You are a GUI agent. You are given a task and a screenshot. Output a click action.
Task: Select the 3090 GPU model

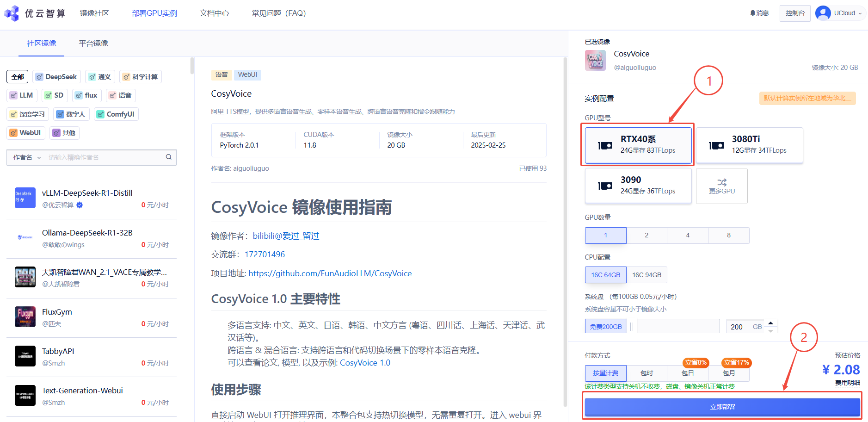tap(638, 186)
